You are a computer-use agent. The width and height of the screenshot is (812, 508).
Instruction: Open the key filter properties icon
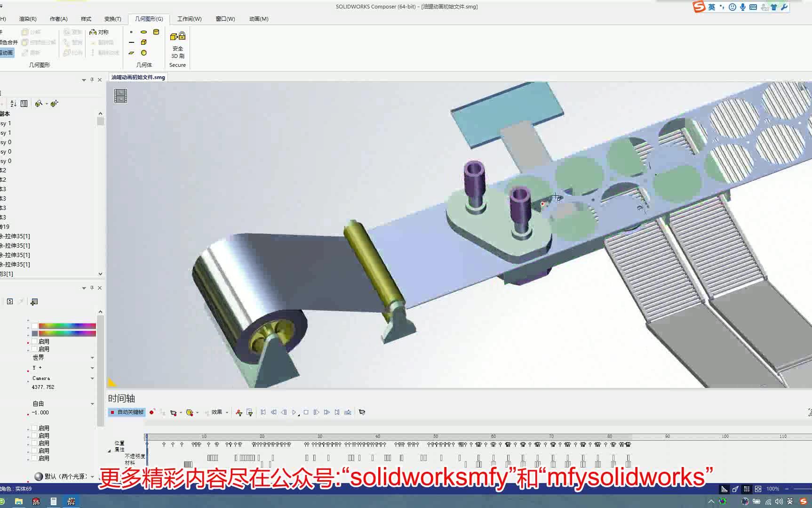point(250,412)
